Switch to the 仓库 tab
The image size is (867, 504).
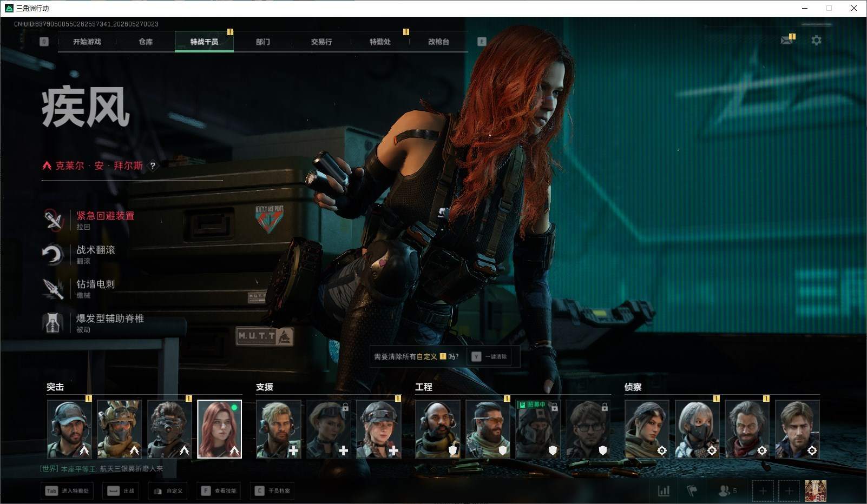(x=146, y=42)
